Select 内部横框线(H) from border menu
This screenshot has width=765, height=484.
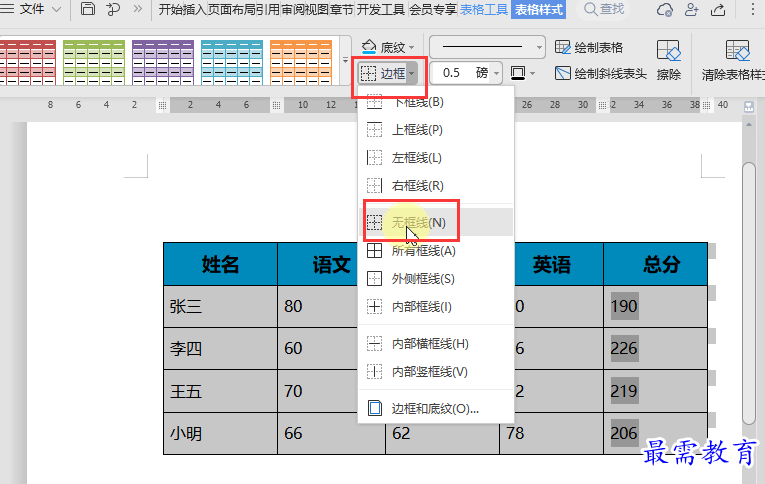[436, 344]
